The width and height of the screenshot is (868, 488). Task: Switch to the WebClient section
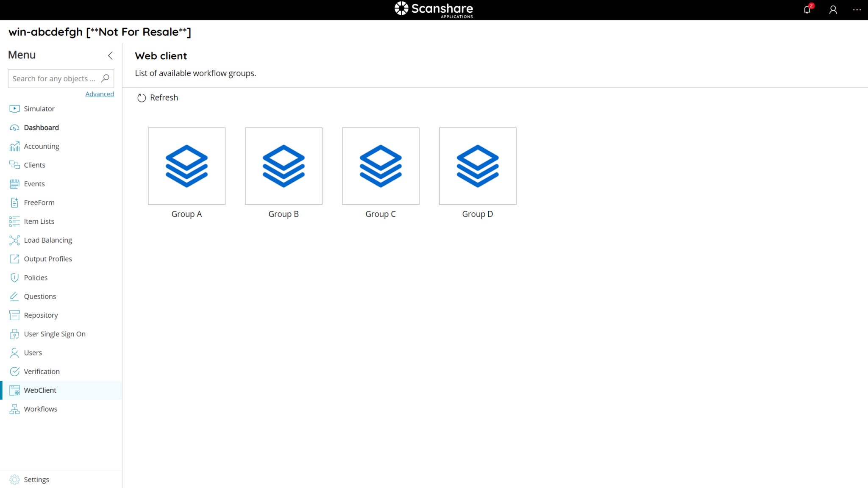tap(40, 390)
